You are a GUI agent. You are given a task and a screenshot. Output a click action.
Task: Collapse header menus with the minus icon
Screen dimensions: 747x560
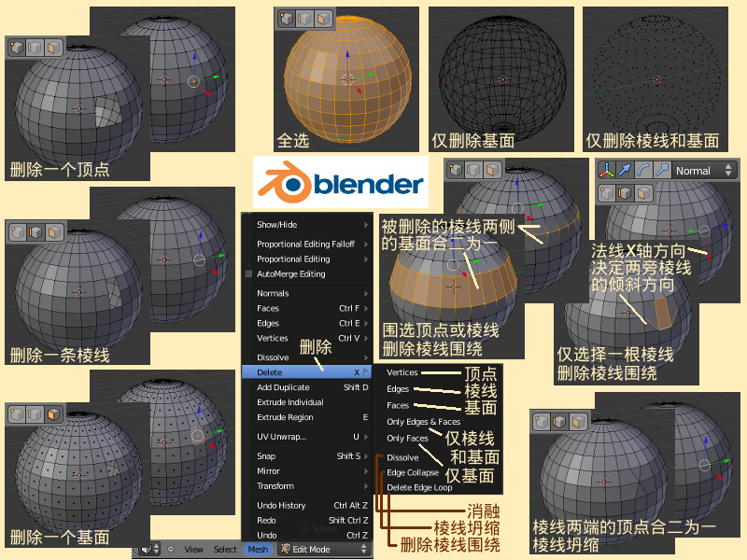171,549
